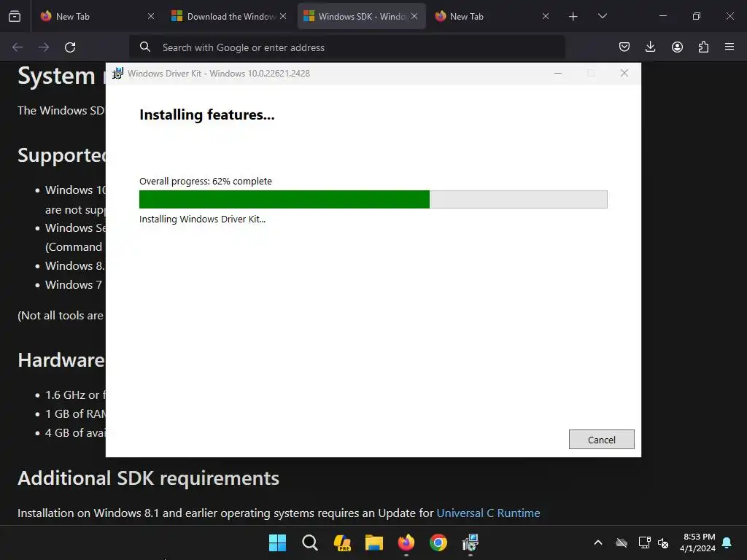Click Installing Windows Driver Kit status text
The image size is (747, 560).
click(203, 219)
